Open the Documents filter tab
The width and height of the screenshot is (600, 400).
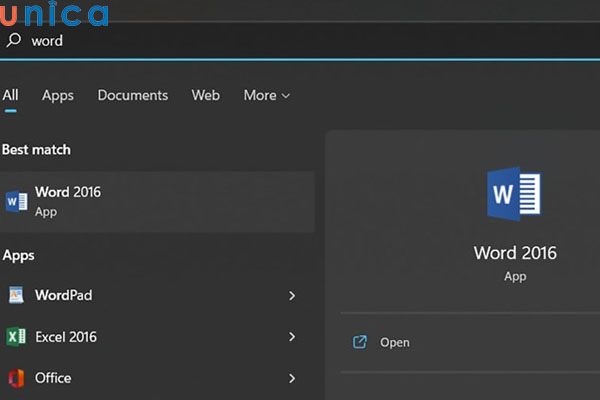point(132,95)
